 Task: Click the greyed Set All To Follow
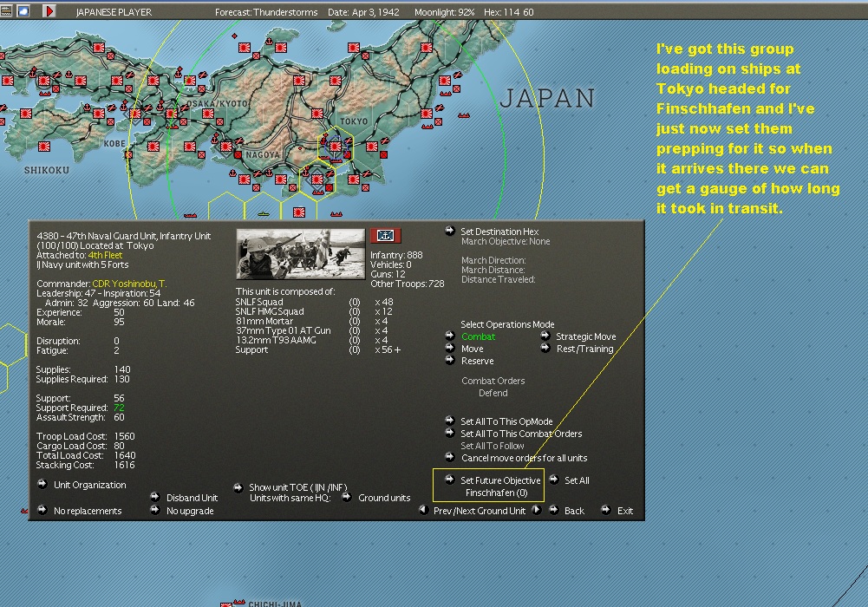[493, 446]
